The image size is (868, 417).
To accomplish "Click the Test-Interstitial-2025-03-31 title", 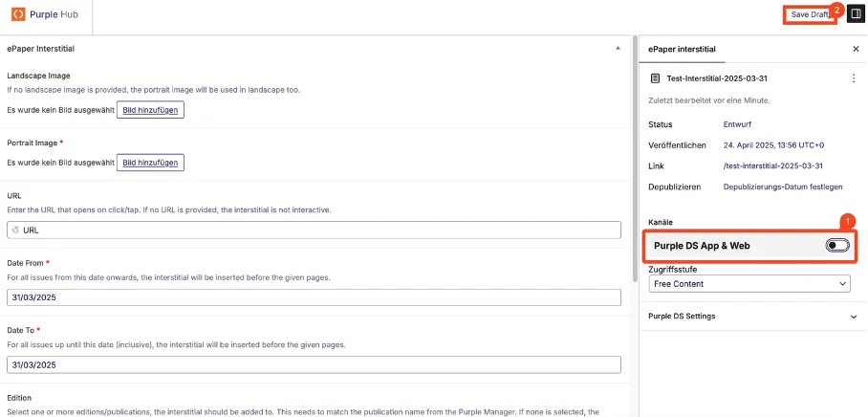I will (x=717, y=78).
